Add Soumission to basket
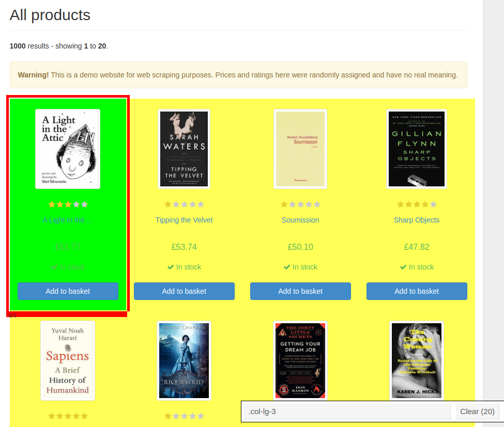The height and width of the screenshot is (427, 504). [x=300, y=291]
